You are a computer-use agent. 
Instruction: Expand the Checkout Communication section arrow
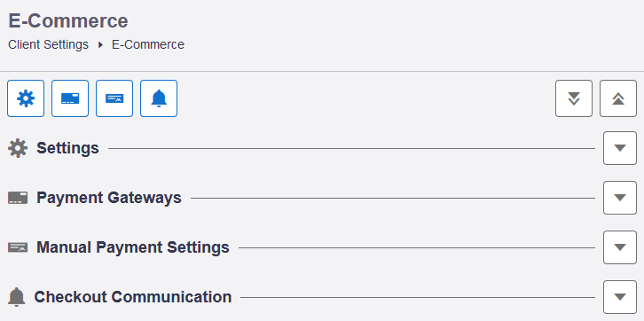tap(620, 297)
